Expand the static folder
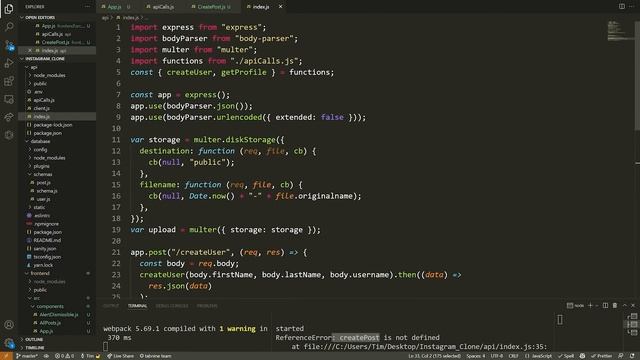 [57, 207]
